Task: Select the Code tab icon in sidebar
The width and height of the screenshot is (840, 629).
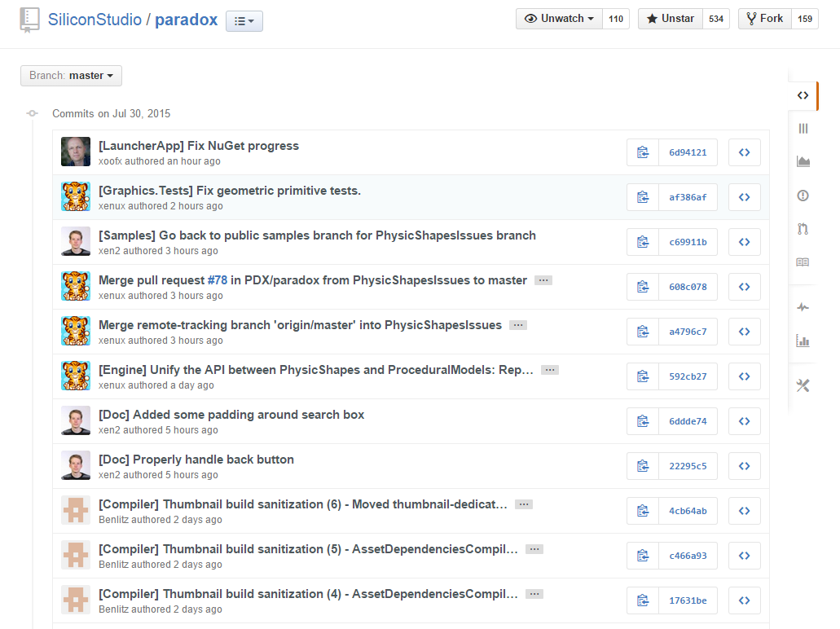Action: [x=803, y=95]
